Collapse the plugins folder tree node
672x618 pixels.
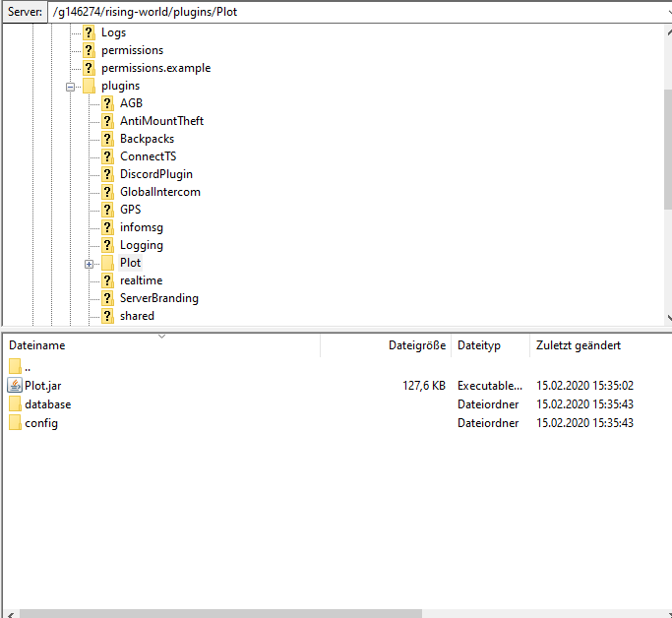(71, 87)
